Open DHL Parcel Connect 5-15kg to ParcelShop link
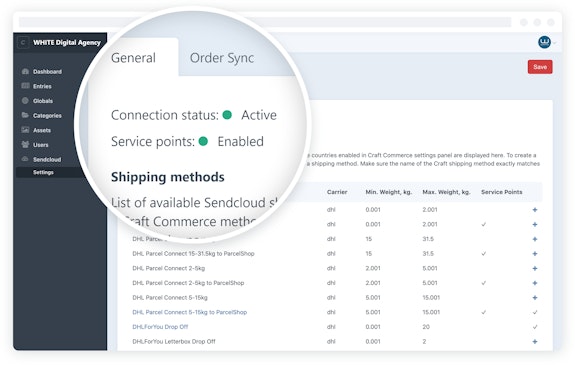Screen dimensions: 575x365 [x=190, y=312]
